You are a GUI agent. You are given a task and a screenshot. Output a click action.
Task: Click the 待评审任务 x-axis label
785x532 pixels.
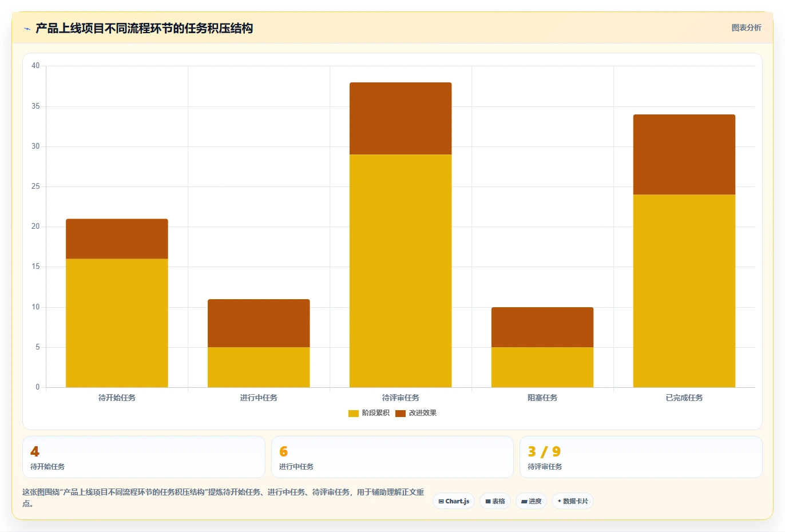click(401, 398)
